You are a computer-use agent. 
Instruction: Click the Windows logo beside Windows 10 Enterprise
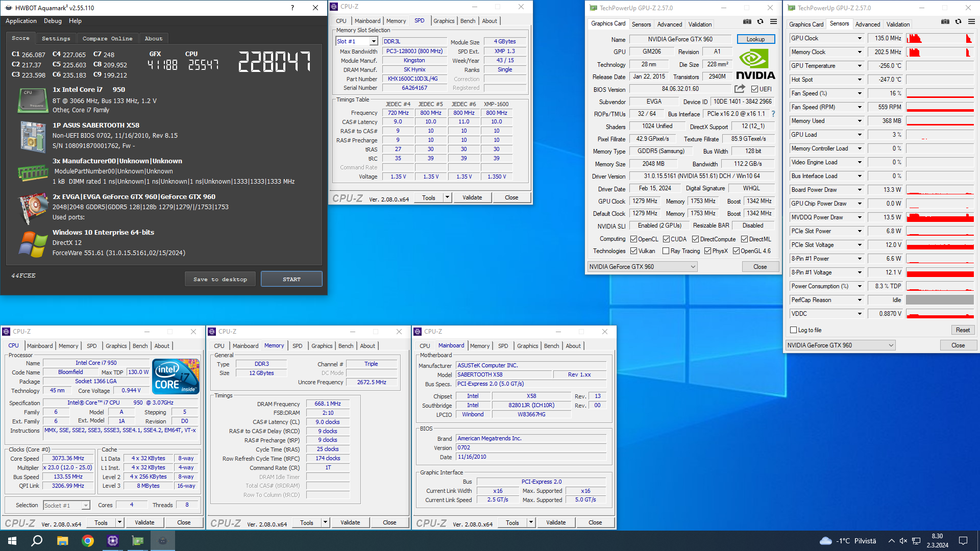[33, 244]
